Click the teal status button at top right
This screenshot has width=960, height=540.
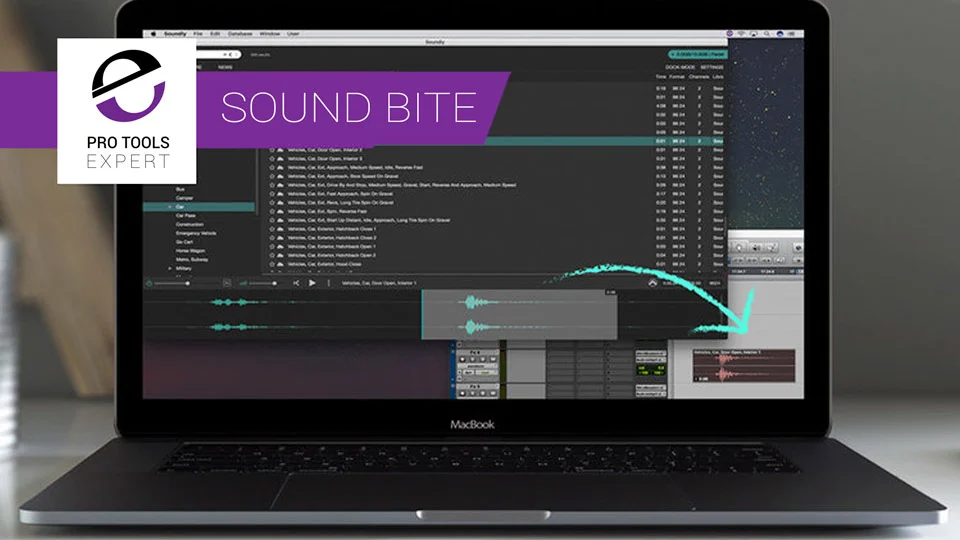pos(697,54)
